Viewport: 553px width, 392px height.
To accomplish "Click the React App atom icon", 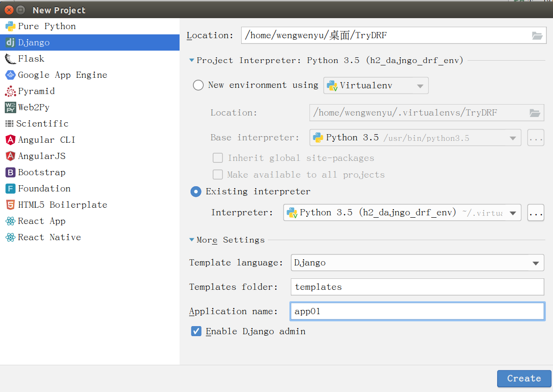I will [10, 221].
